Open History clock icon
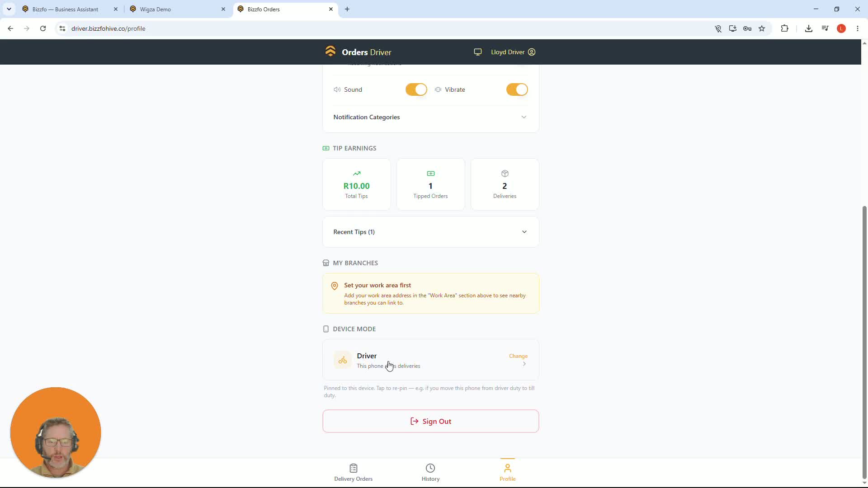The height and width of the screenshot is (488, 868). click(x=430, y=468)
